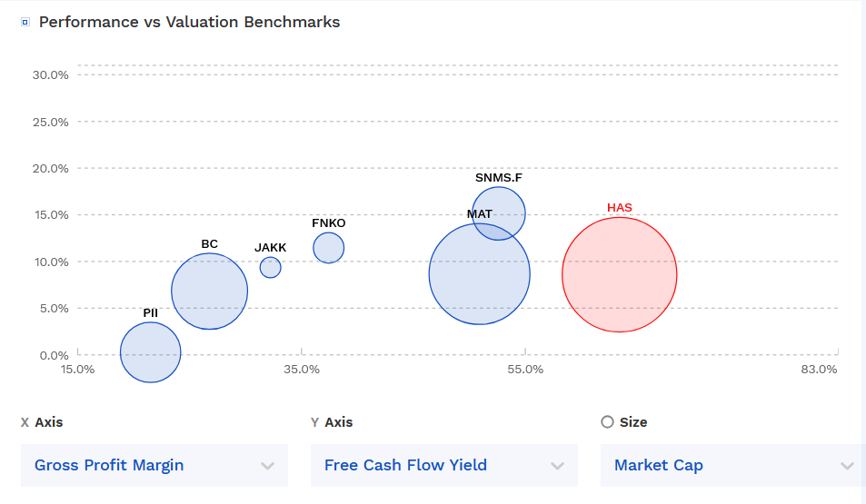
Task: Click the 55.0% x-axis tick label
Action: (x=525, y=370)
